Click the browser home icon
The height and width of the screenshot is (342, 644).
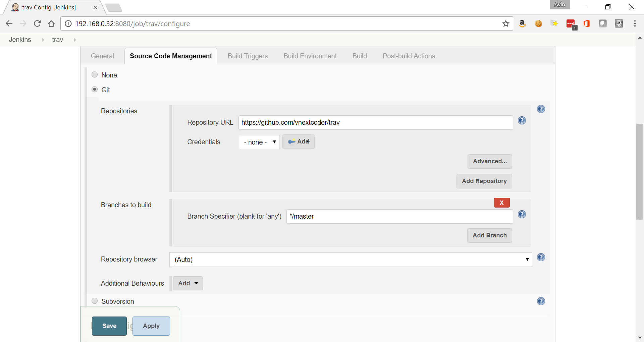pos(51,23)
